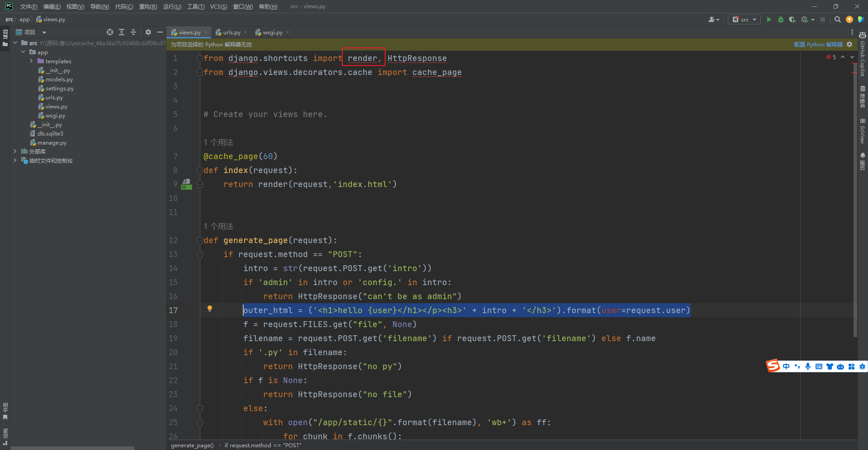Image resolution: width=868 pixels, height=450 pixels.
Task: Click the HTML template gutter icon on line 9
Action: click(x=186, y=184)
